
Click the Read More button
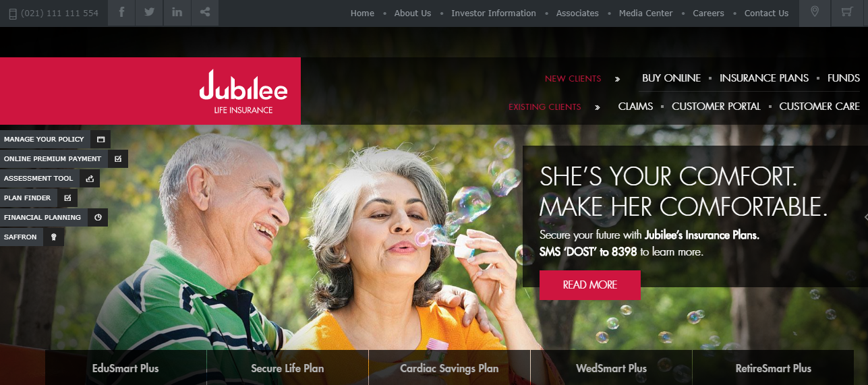pos(589,285)
